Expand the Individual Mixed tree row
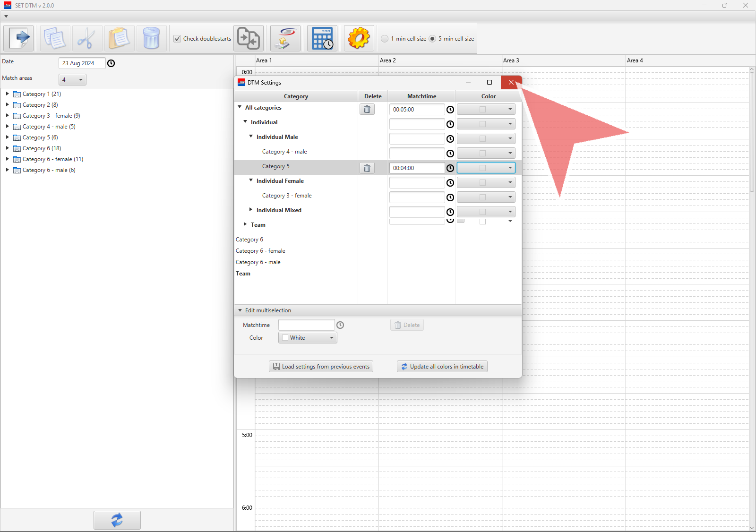 251,210
